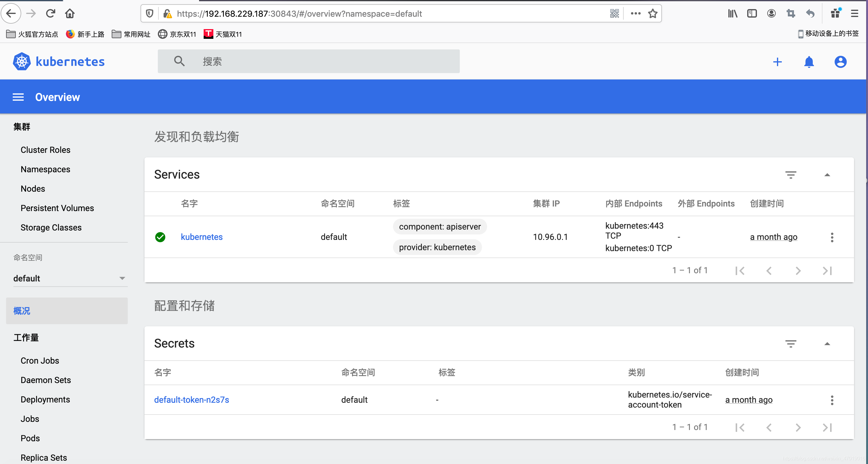Select 概况 overview in sidebar
Screen dimensions: 868x464
[67, 311]
